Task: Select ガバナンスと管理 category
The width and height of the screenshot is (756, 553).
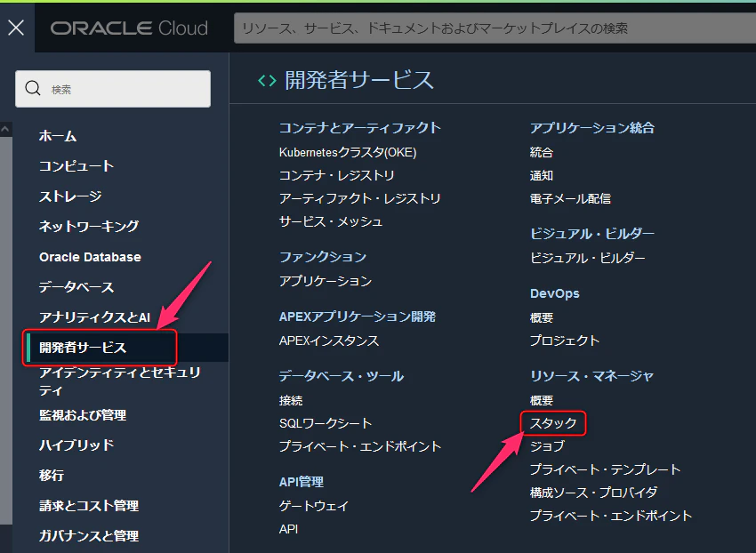Action: pos(89,535)
